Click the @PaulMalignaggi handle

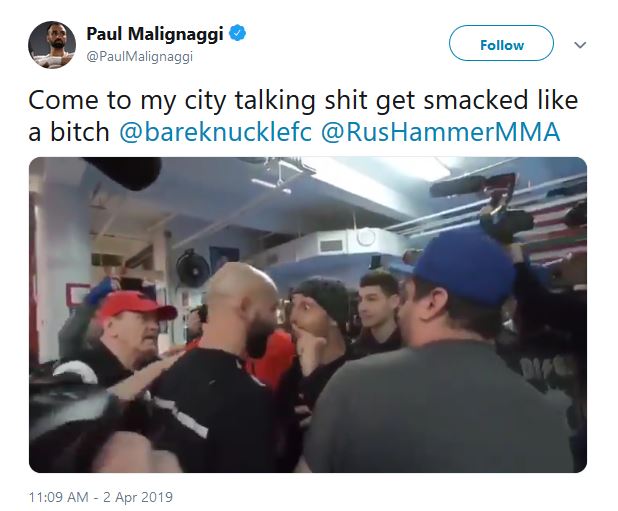(140, 56)
